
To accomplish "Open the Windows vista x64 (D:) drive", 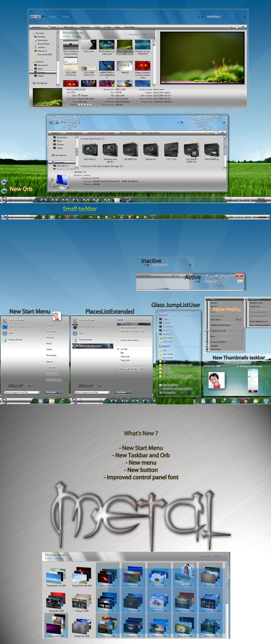I will tap(110, 150).
